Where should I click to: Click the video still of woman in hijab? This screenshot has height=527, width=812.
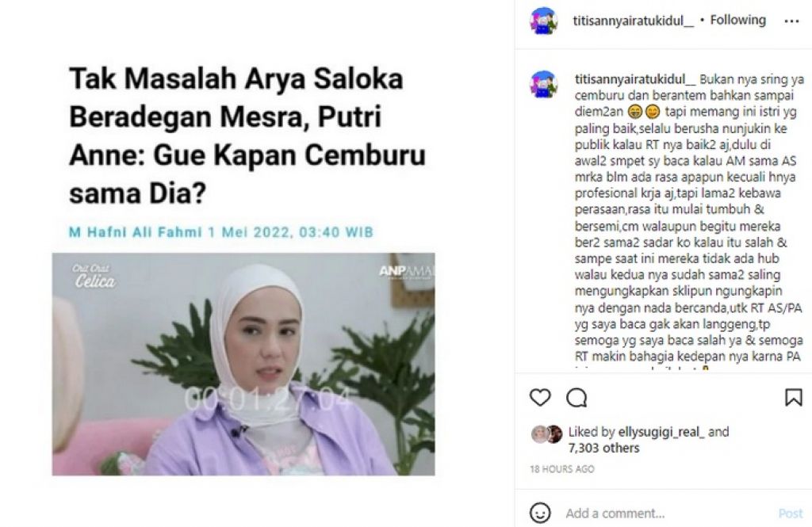tap(243, 364)
